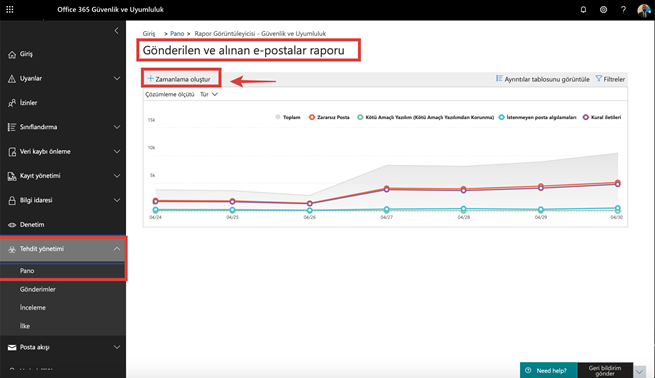Expand the Uyarılar menu chevron
Image resolution: width=655 pixels, height=378 pixels.
click(117, 79)
